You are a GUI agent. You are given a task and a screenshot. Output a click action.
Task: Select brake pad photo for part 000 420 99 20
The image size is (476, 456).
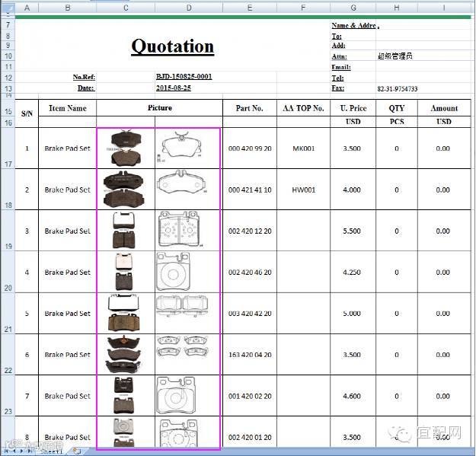[x=126, y=148]
